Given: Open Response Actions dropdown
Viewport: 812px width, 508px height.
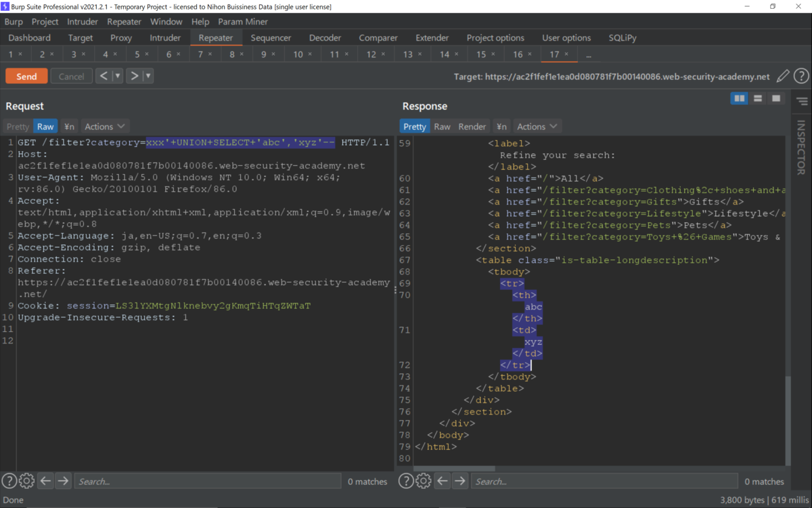Looking at the screenshot, I should click(537, 127).
